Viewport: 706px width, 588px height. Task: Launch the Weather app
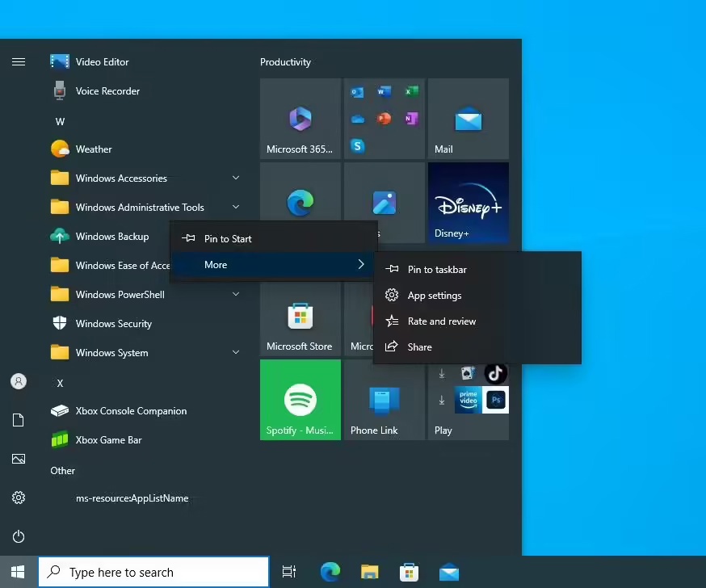pos(95,149)
